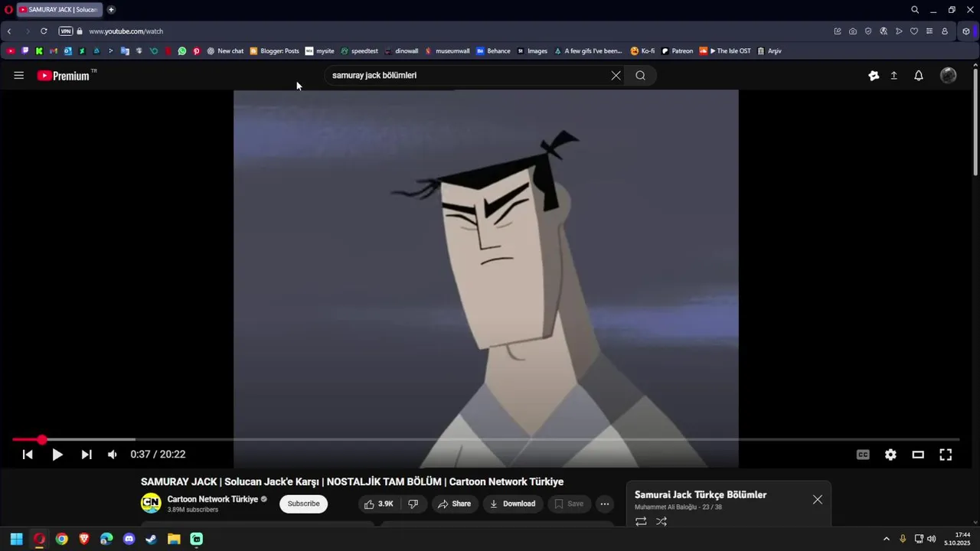Skip to the previous playlist video
The width and height of the screenshot is (980, 551).
pos(28,455)
